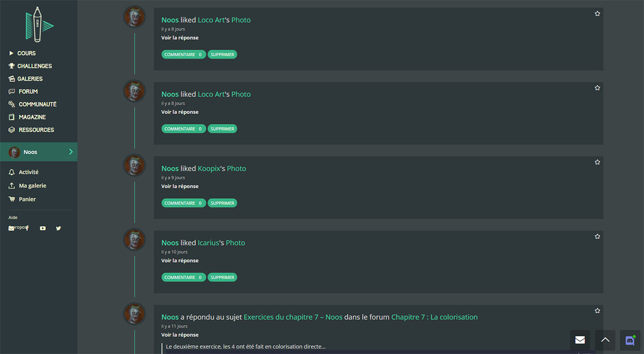Image resolution: width=644 pixels, height=354 pixels.
Task: Click the scroll-to-top chevron button
Action: click(x=605, y=340)
